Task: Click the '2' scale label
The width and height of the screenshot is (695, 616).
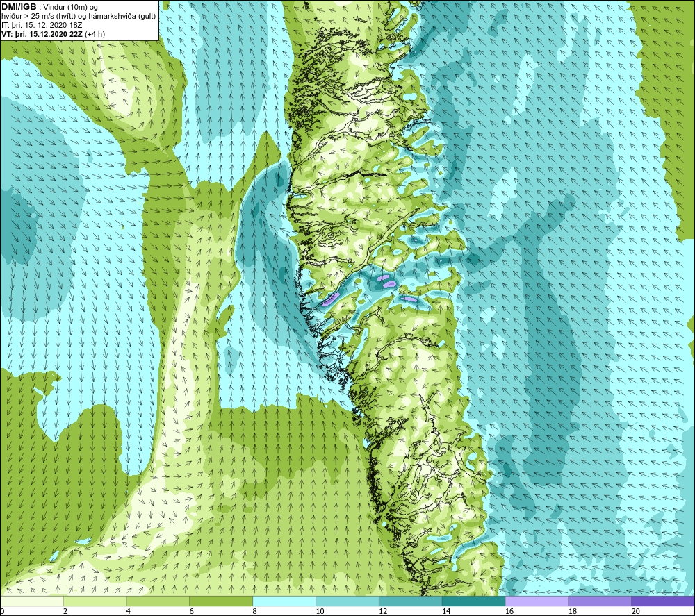Action: coord(65,611)
